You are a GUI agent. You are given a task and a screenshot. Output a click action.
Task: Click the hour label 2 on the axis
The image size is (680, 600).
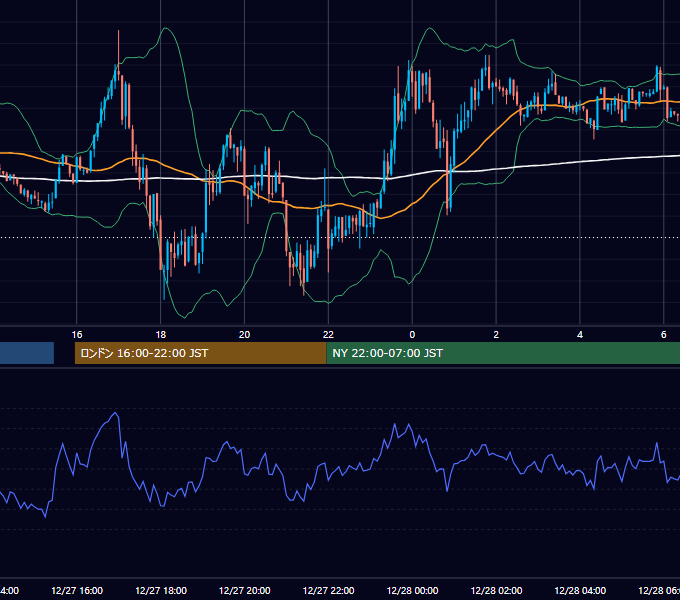496,335
